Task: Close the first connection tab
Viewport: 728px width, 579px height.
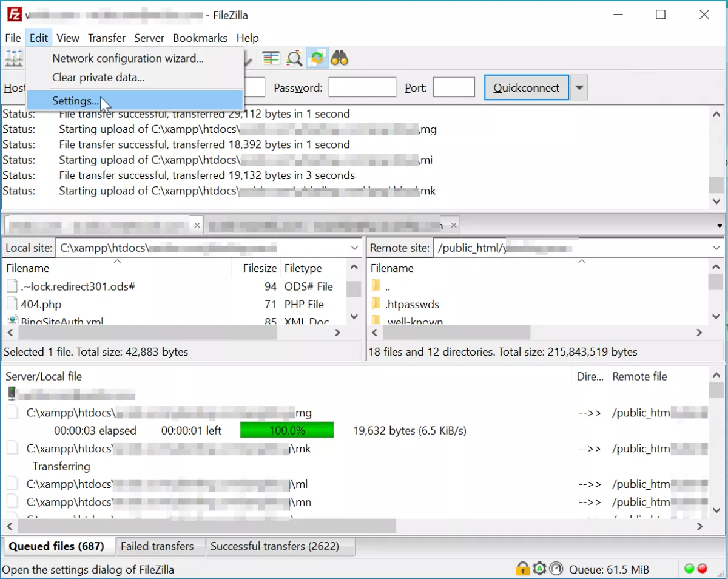Action: [x=197, y=225]
